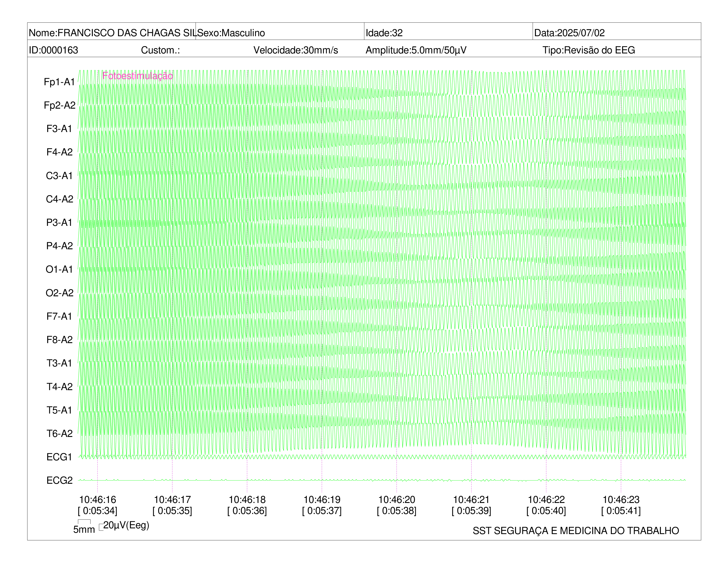Screen dimensions: 728x563
Task: Select the F7-A1 channel label
Action: tap(59, 316)
